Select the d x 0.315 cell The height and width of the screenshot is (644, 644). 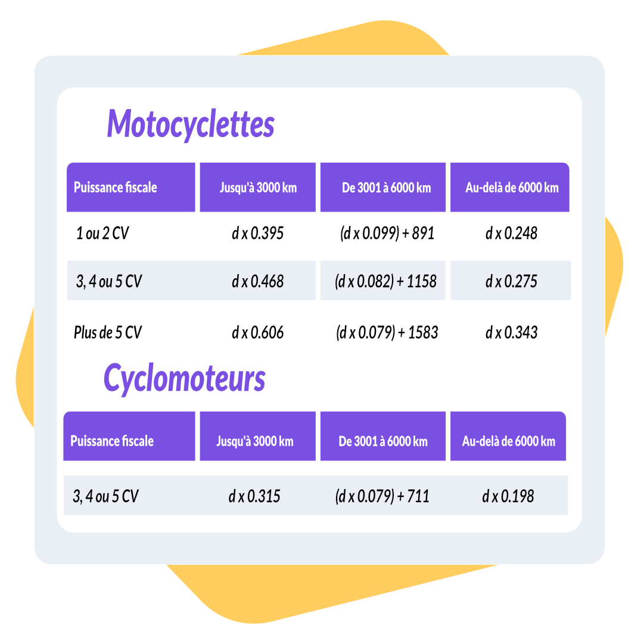click(x=254, y=496)
